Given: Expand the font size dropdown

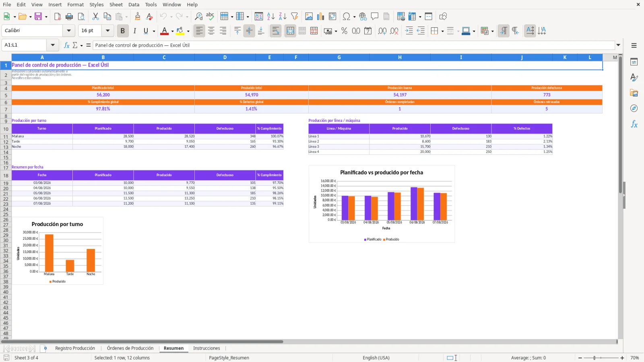Looking at the screenshot, I should click(x=107, y=31).
